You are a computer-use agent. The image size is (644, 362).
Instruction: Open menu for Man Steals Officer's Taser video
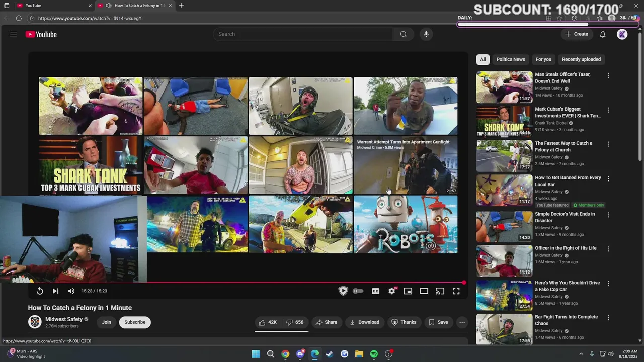click(x=608, y=75)
